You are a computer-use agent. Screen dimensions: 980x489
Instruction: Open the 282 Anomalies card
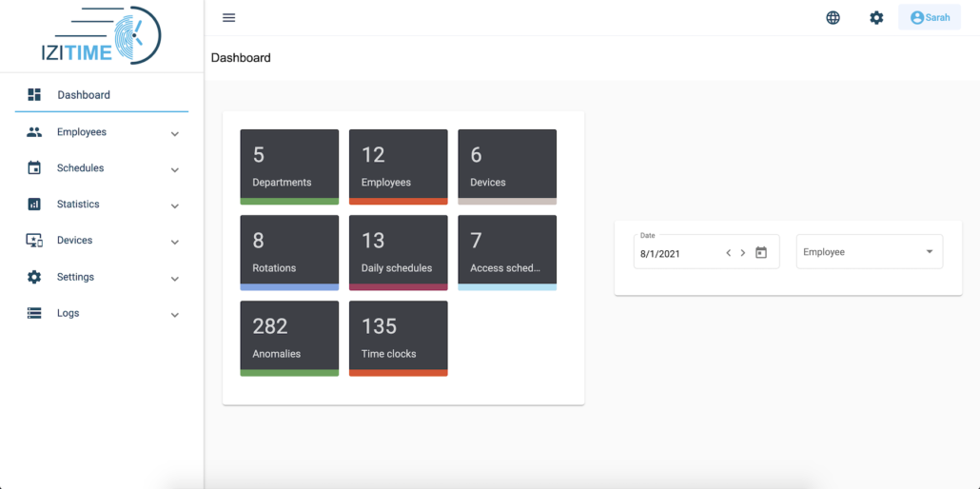(x=289, y=339)
